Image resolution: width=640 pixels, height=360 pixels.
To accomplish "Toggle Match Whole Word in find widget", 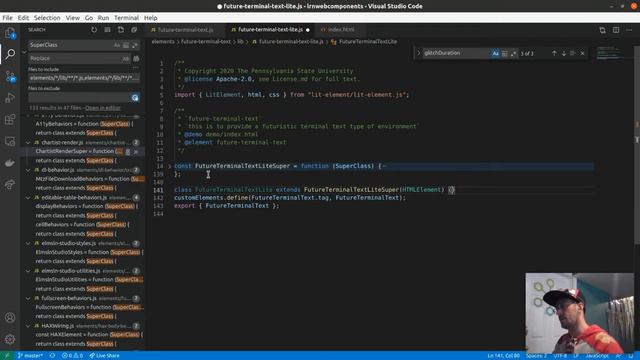I will coord(504,53).
